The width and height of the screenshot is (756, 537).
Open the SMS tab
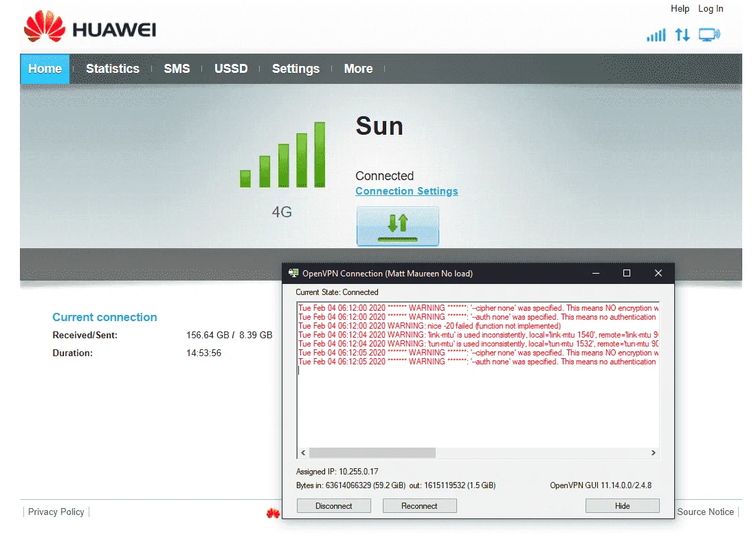(x=177, y=69)
